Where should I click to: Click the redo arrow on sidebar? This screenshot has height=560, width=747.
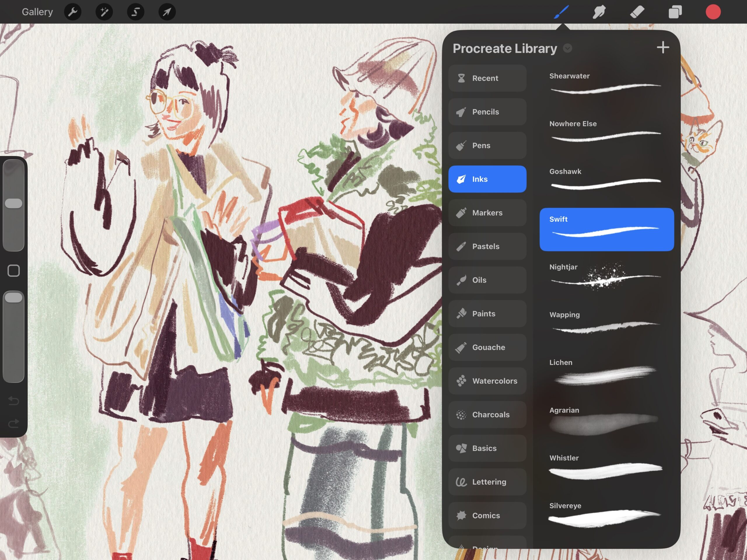point(13,423)
